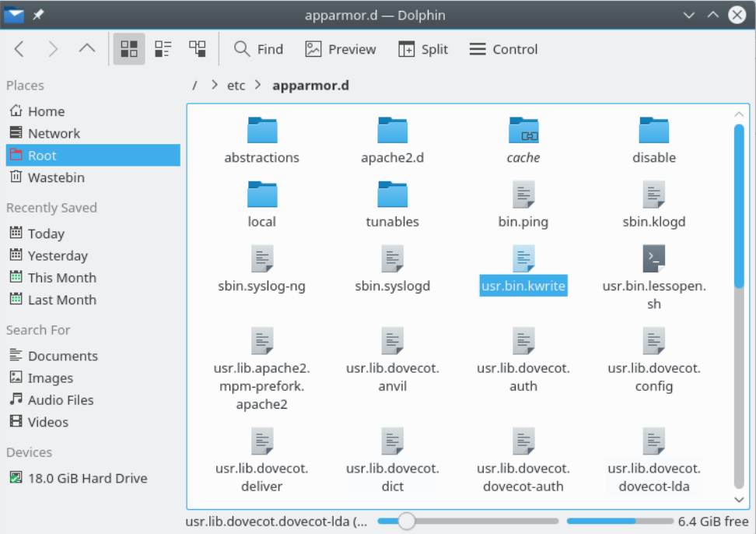Screen dimensions: 756x534
Task: Select the abstractions folder icon
Action: (x=262, y=130)
